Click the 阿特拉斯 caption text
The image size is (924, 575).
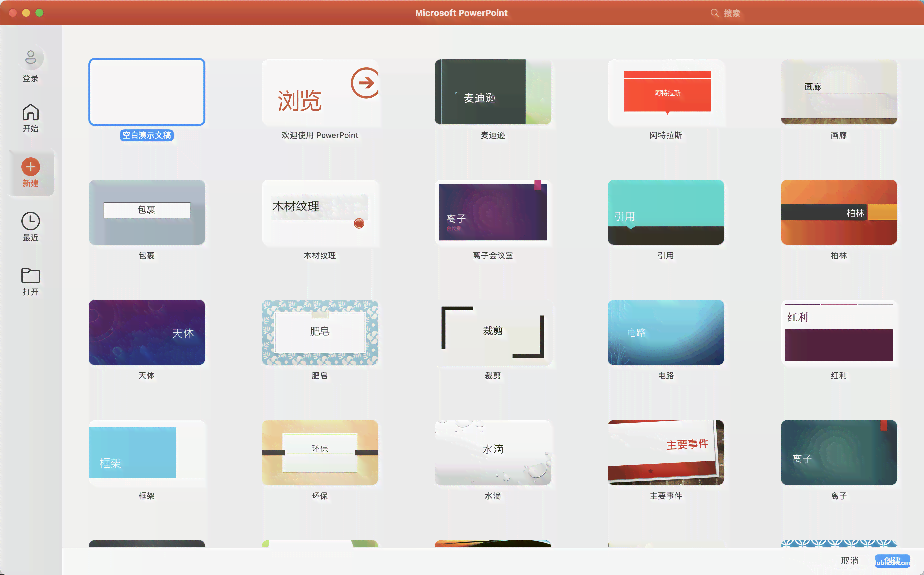click(666, 135)
